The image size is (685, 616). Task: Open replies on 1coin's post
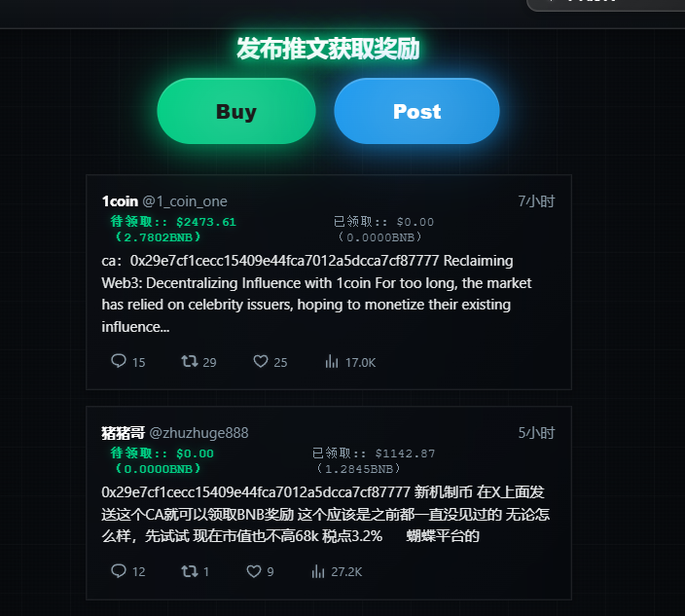click(x=119, y=361)
